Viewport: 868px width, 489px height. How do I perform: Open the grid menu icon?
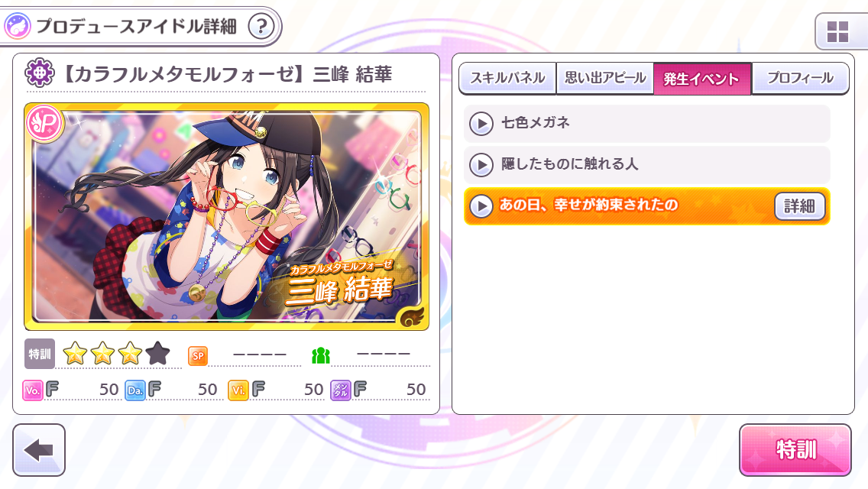coord(837,32)
